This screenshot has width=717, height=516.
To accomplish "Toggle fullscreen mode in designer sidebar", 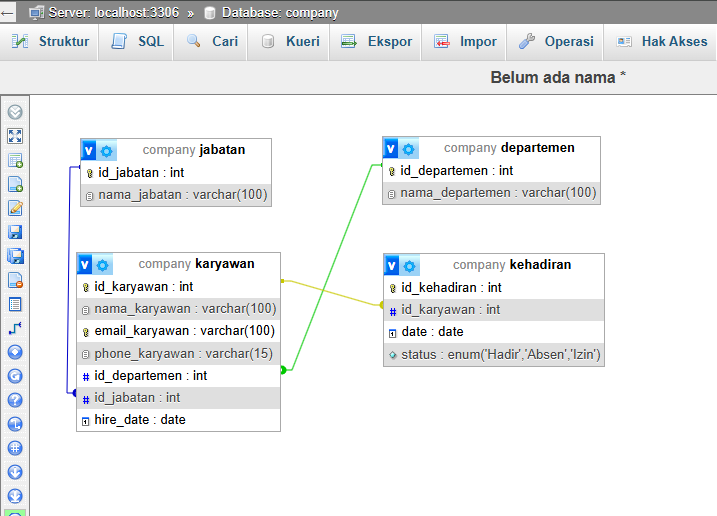I will coord(15,136).
